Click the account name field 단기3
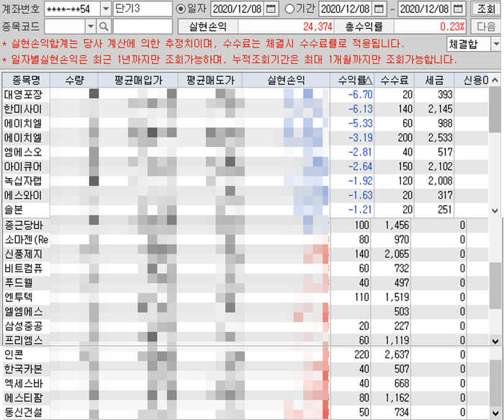 pyautogui.click(x=143, y=9)
